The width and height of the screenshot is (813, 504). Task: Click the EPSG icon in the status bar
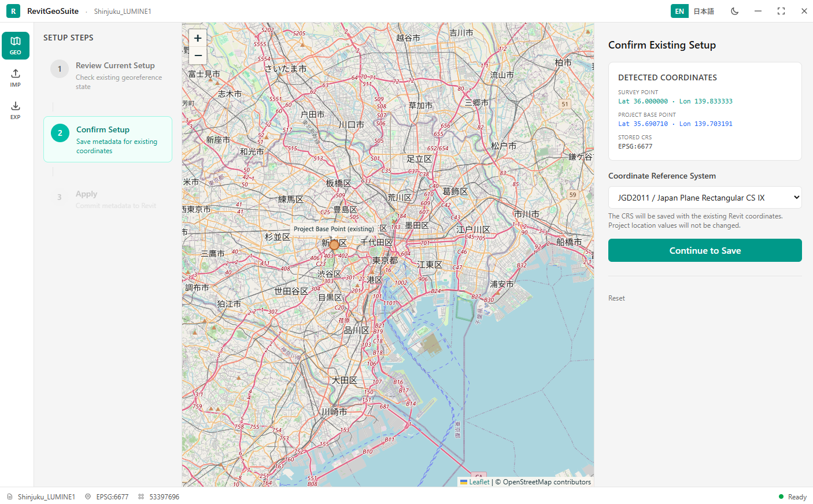[x=88, y=496]
